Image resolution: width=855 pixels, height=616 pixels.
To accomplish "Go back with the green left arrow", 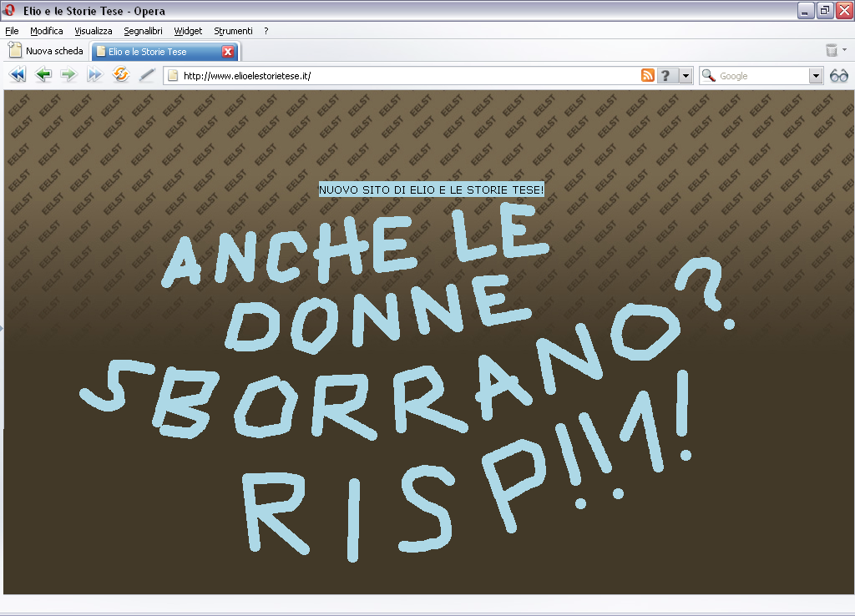I will (x=43, y=74).
